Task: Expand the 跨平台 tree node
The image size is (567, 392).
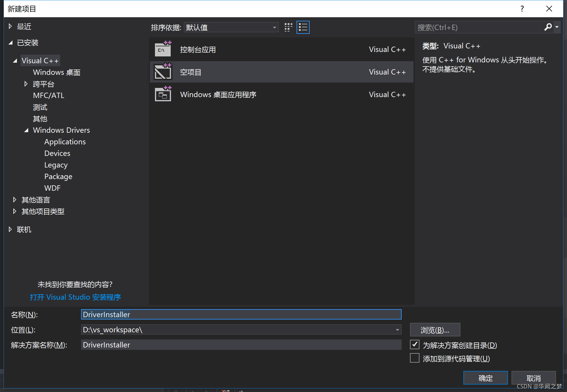Action: point(26,84)
